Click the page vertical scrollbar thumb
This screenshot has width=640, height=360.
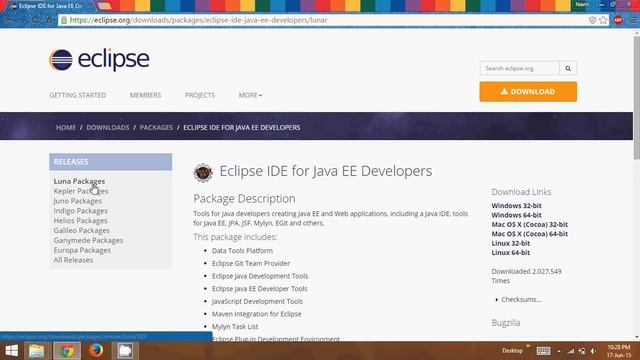click(x=637, y=98)
